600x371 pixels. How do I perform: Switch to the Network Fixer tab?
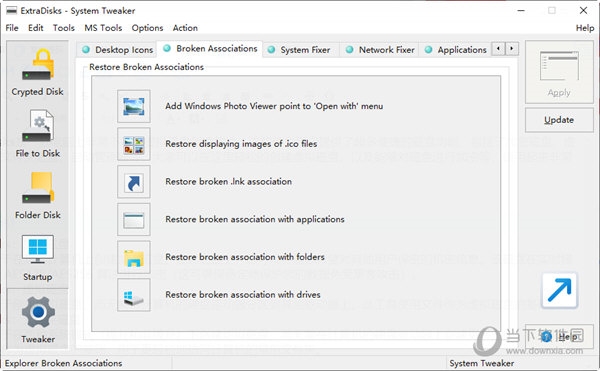tap(380, 50)
